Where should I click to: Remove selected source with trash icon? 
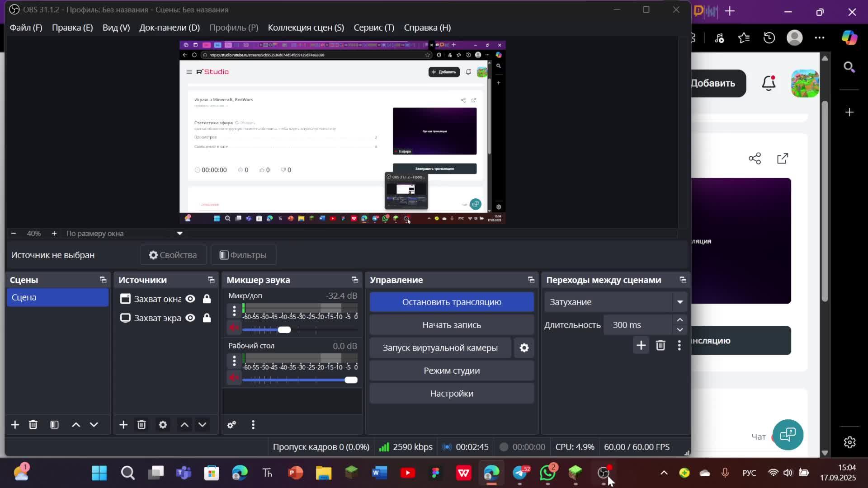142,425
